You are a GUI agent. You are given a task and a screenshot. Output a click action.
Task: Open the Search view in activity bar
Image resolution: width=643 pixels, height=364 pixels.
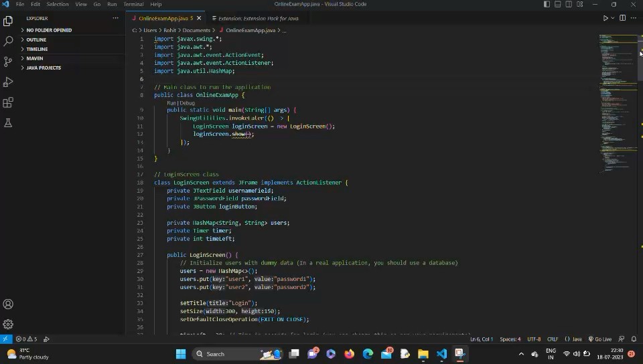point(8,41)
